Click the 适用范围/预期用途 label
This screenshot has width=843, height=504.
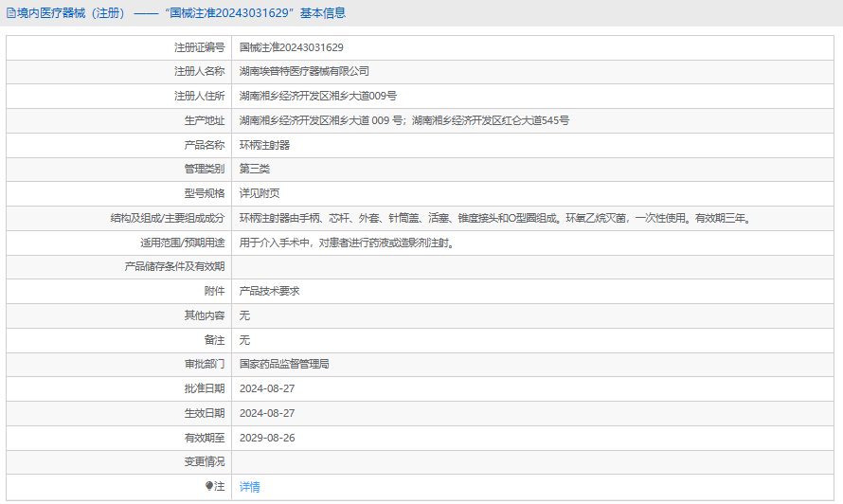tap(182, 243)
